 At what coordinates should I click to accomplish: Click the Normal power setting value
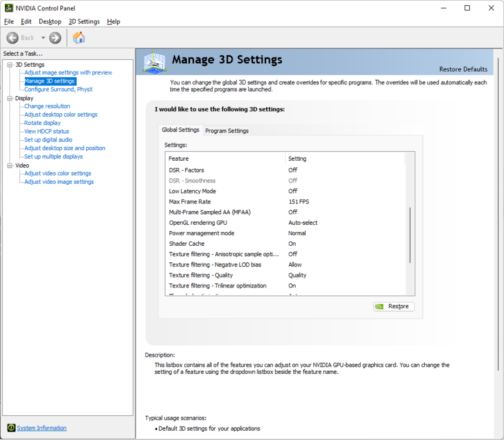click(297, 233)
